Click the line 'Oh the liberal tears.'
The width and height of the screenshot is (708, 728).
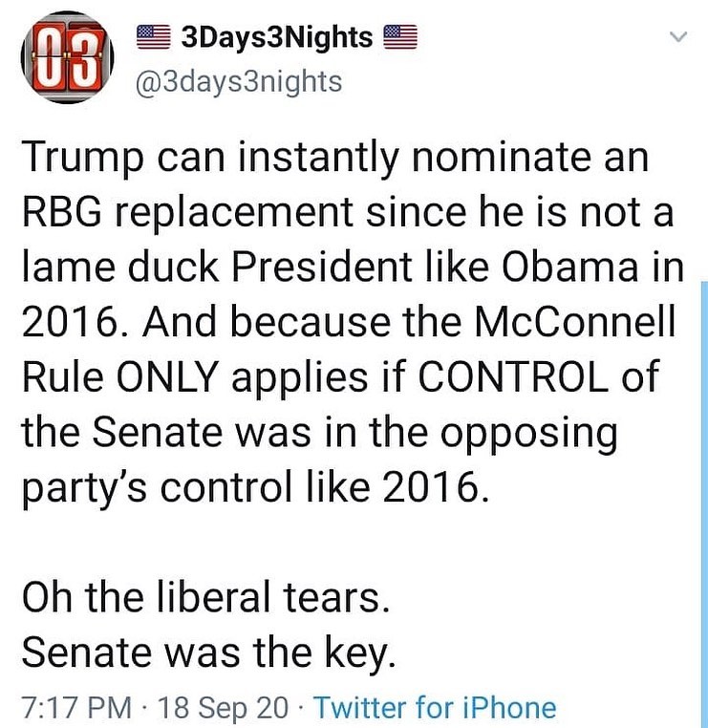pyautogui.click(x=205, y=596)
